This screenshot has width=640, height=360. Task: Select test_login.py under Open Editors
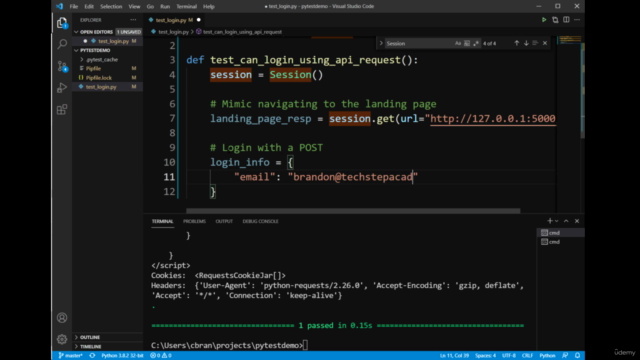tap(113, 41)
